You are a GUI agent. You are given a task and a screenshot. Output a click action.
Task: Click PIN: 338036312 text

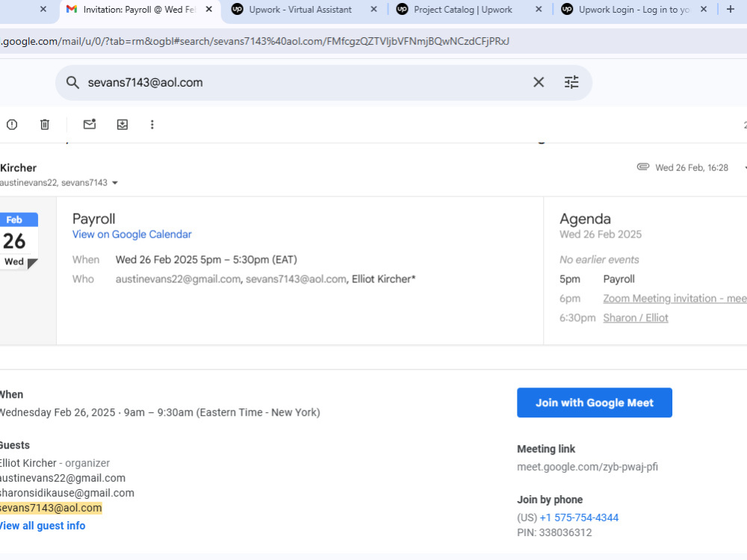[x=554, y=532]
